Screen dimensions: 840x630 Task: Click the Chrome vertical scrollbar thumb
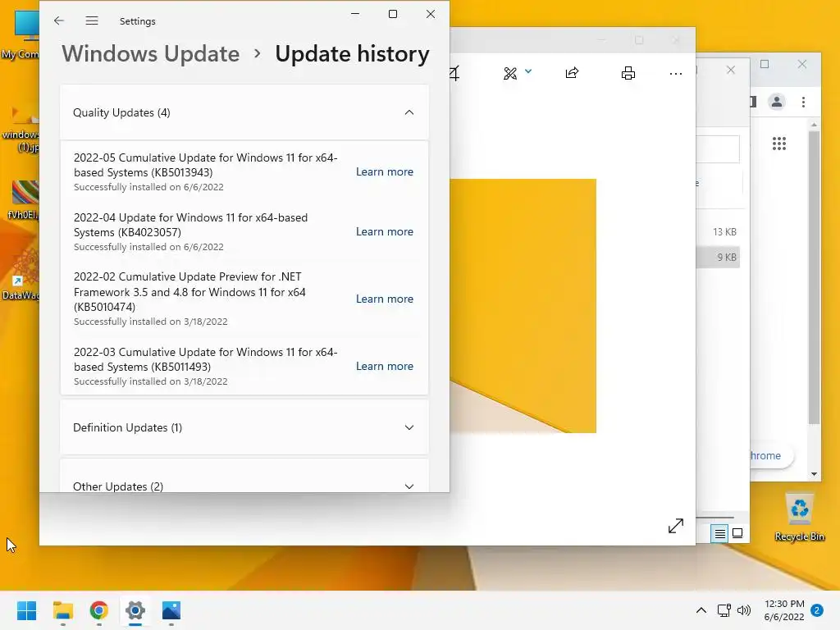(815, 276)
